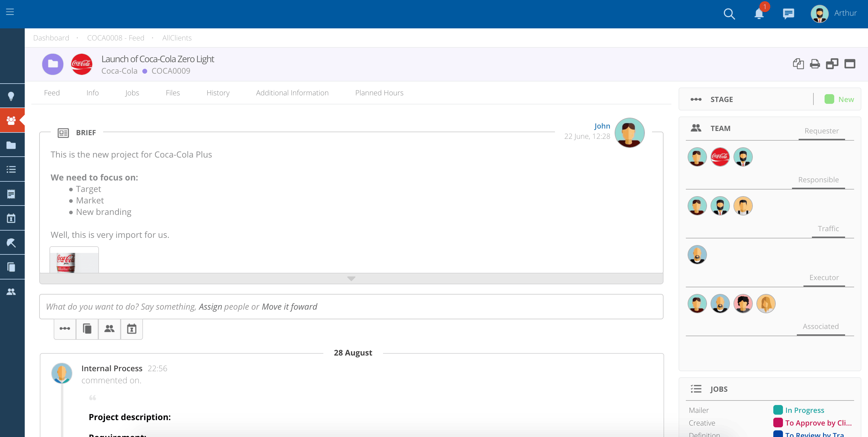Viewport: 868px width, 437px height.
Task: Open the hamburger menu icon
Action: coord(10,12)
